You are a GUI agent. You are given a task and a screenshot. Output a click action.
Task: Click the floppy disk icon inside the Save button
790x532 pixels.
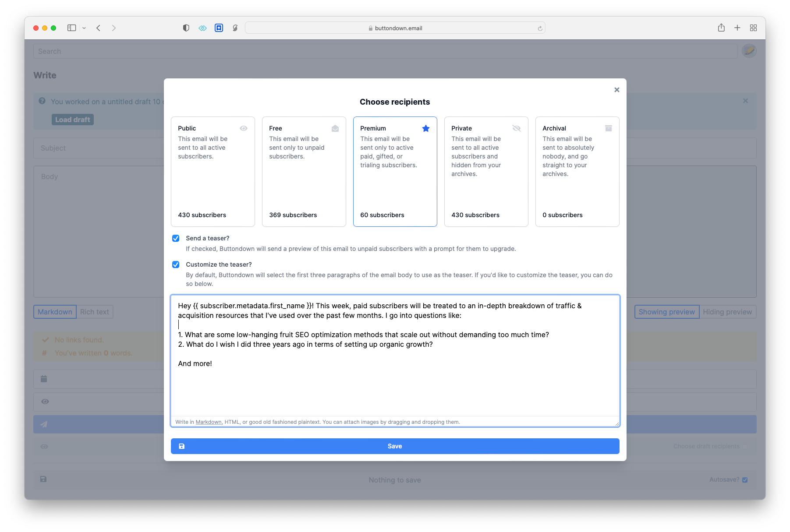(182, 446)
